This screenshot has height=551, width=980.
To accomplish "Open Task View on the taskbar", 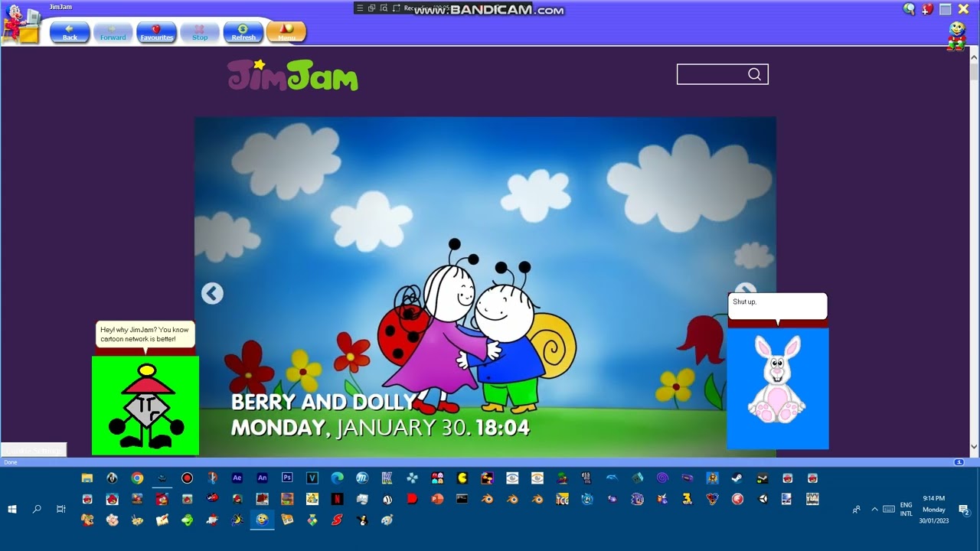I will tap(61, 509).
